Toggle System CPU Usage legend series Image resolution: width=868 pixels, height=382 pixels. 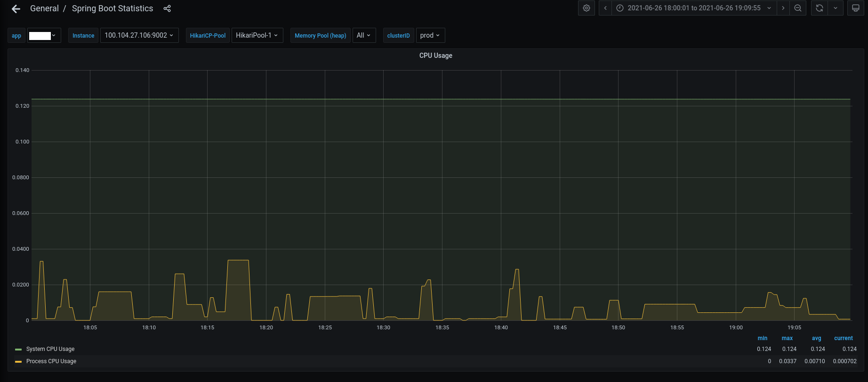[50, 349]
